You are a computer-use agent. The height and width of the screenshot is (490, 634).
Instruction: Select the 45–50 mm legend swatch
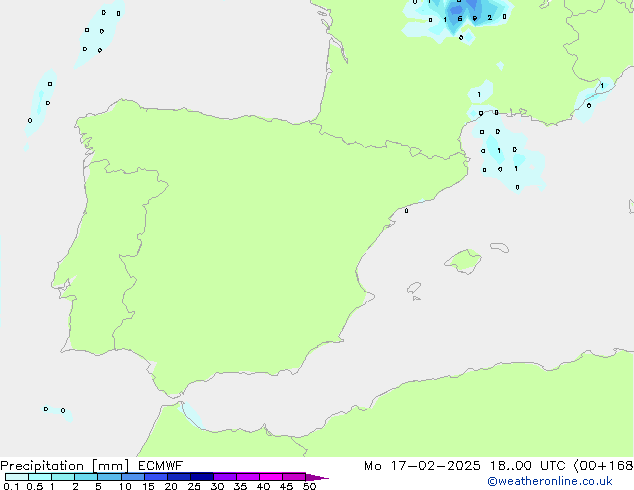294,477
